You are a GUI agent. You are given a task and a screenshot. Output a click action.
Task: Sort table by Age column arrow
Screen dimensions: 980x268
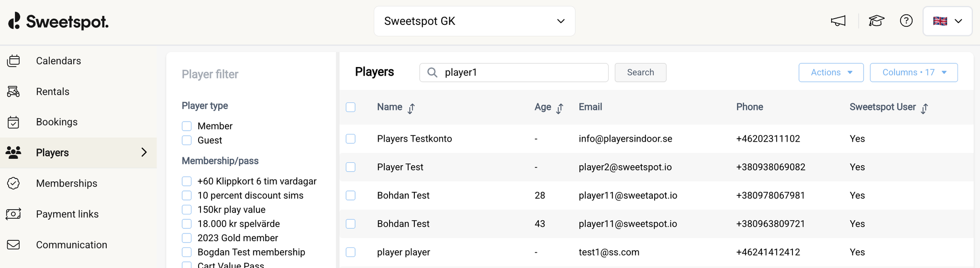(x=559, y=108)
